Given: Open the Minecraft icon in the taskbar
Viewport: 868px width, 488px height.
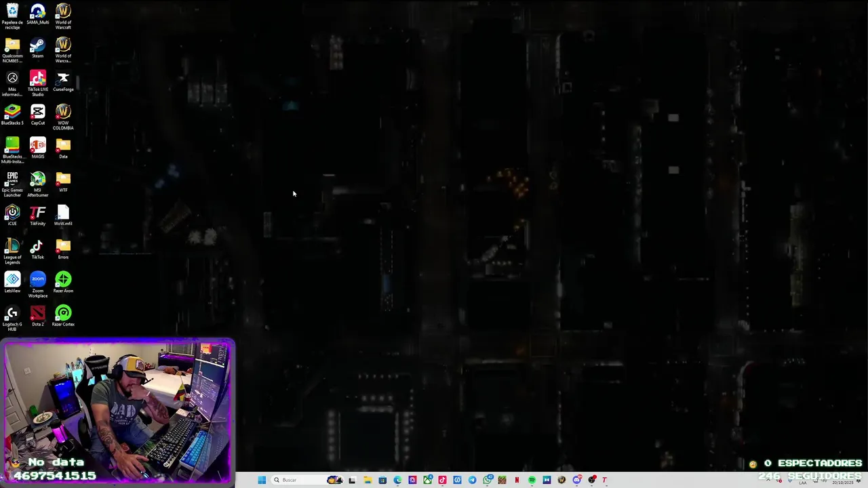Looking at the screenshot, I should coord(502,480).
